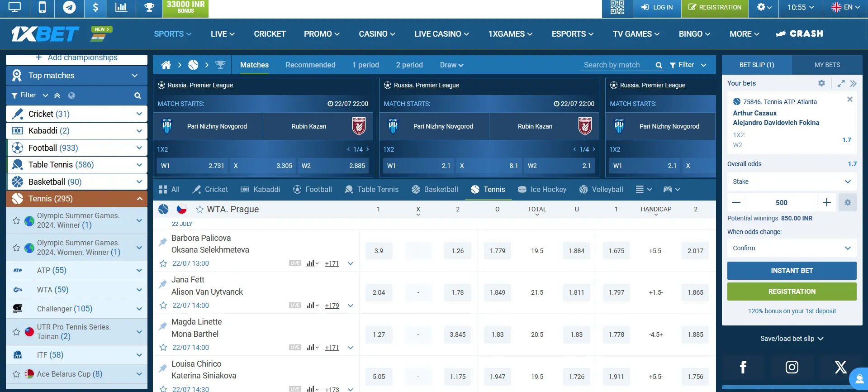Image resolution: width=868 pixels, height=392 pixels.
Task: Click the home icon in breadcrumb bar
Action: tap(166, 65)
